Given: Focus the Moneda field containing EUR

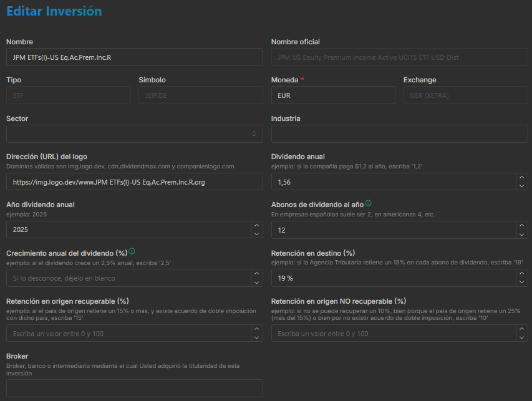Looking at the screenshot, I should click(333, 95).
